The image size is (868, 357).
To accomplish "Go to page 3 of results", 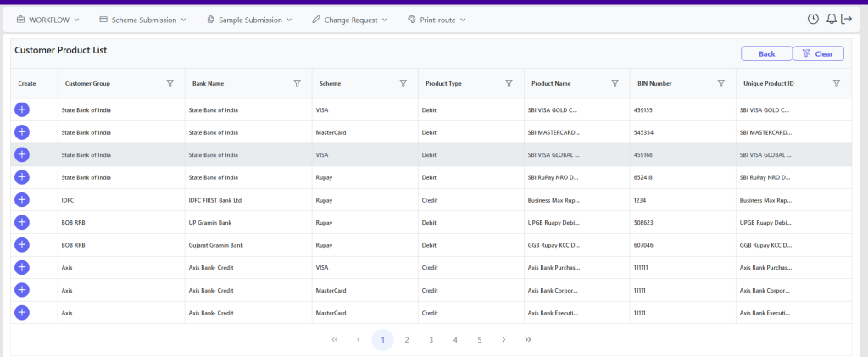I will tap(431, 340).
